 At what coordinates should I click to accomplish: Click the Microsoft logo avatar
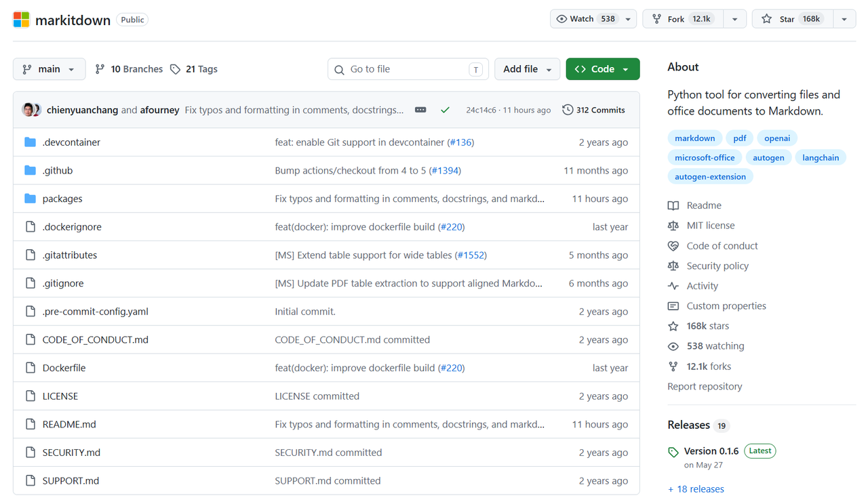point(22,20)
